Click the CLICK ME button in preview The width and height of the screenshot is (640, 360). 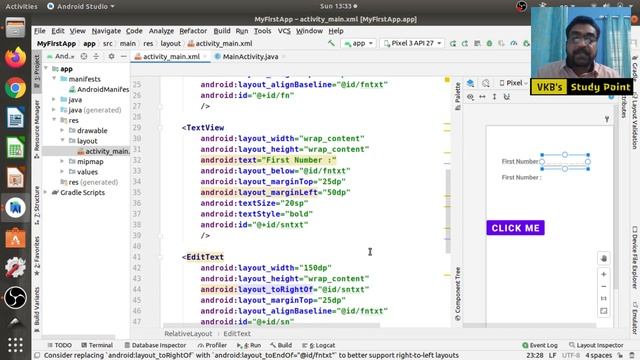(515, 228)
